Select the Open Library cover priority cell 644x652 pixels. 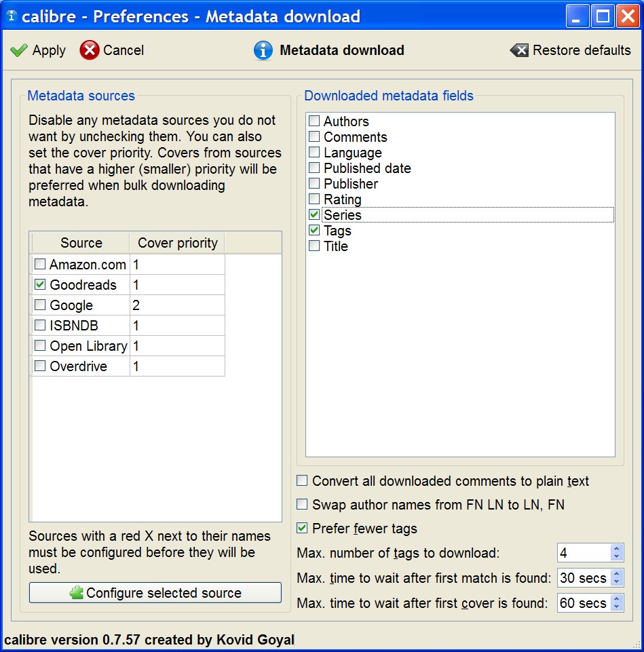click(177, 345)
